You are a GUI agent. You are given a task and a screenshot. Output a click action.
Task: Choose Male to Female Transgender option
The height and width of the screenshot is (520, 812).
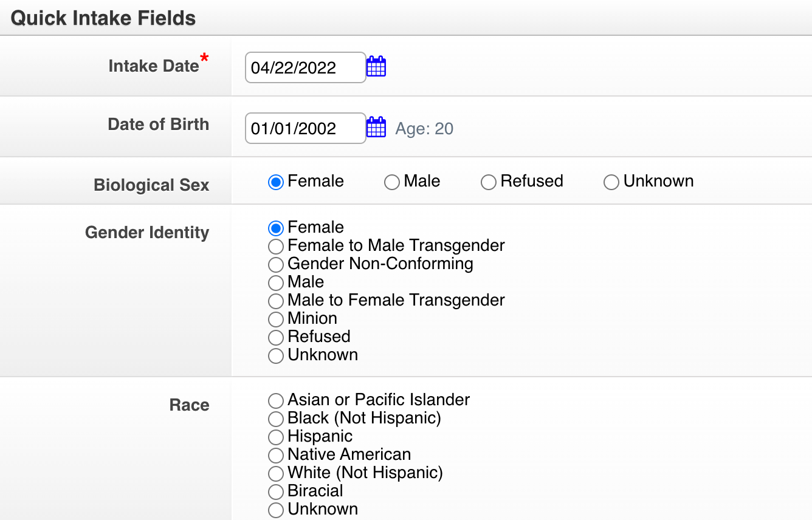tap(276, 301)
